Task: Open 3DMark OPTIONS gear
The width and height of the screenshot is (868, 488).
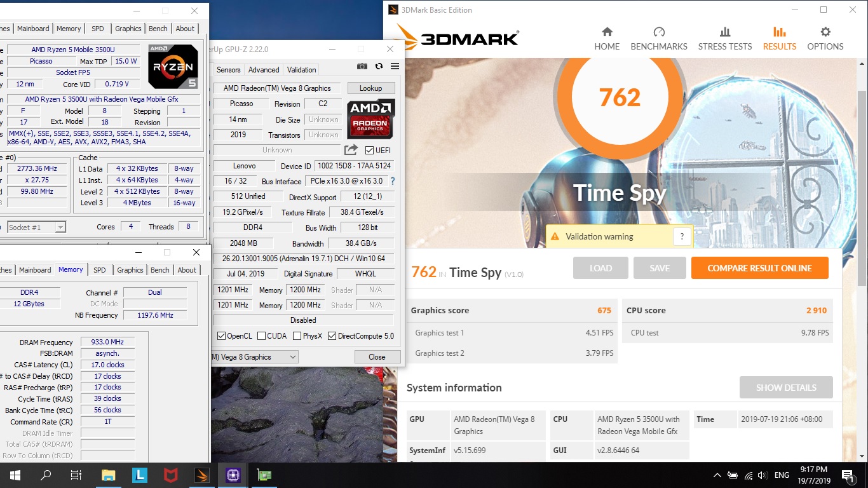Action: [825, 39]
